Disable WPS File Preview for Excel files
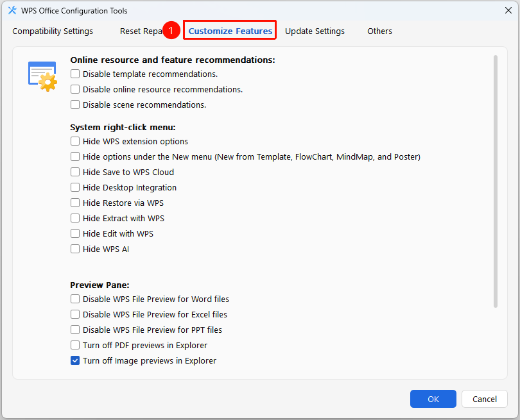The image size is (520, 420). point(75,314)
